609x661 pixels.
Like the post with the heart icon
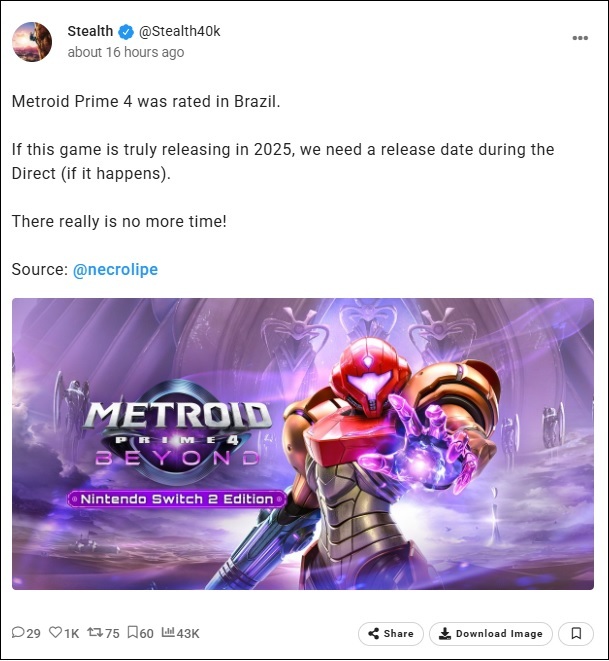55,632
